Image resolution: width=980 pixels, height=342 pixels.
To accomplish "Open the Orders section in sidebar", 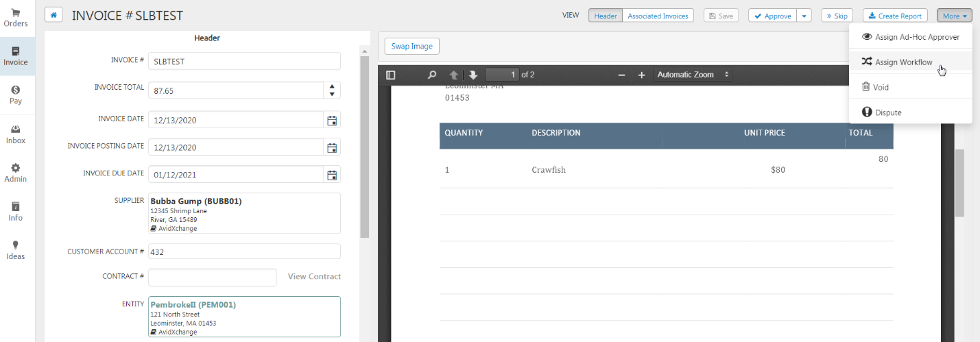I will [x=15, y=18].
